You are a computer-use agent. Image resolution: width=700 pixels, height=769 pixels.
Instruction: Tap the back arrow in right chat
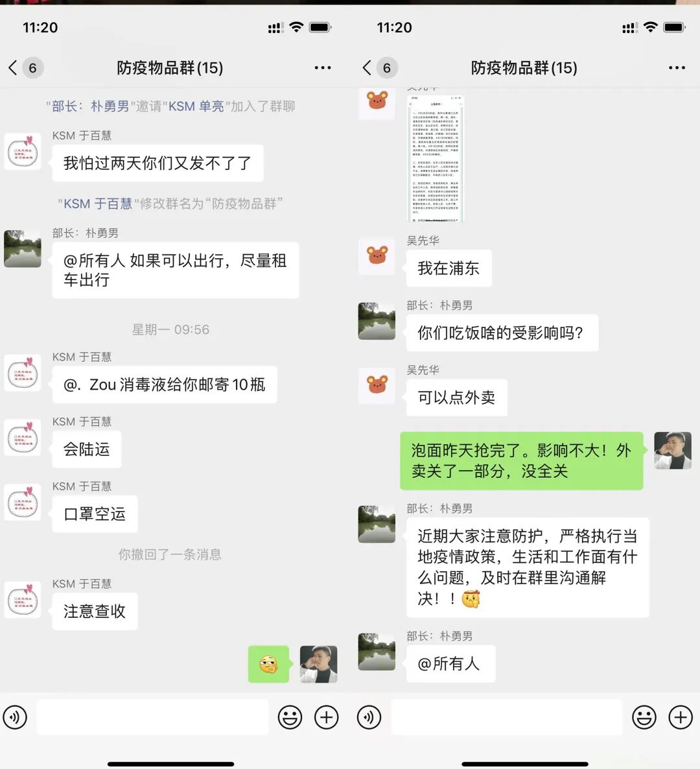[367, 67]
